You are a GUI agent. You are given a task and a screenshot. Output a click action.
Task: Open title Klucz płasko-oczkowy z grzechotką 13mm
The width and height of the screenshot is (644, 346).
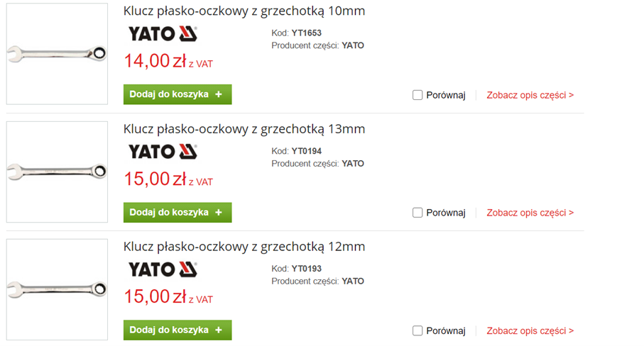point(244,129)
